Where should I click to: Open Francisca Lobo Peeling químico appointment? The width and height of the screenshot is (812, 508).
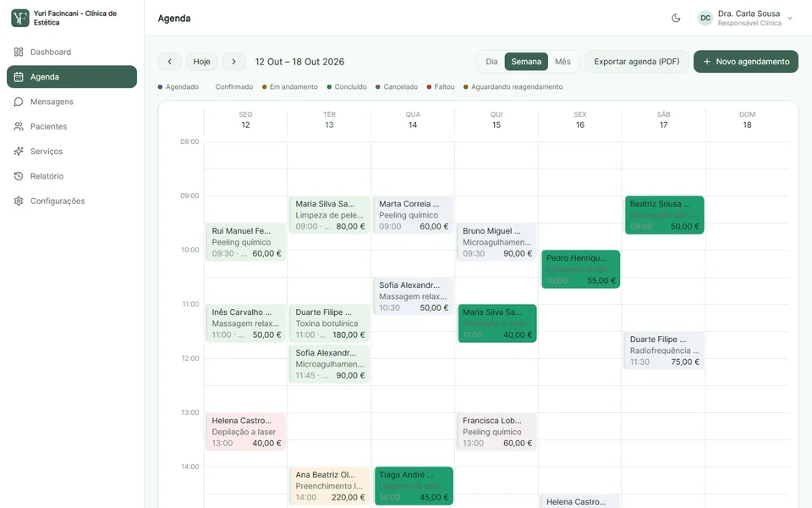coord(497,432)
